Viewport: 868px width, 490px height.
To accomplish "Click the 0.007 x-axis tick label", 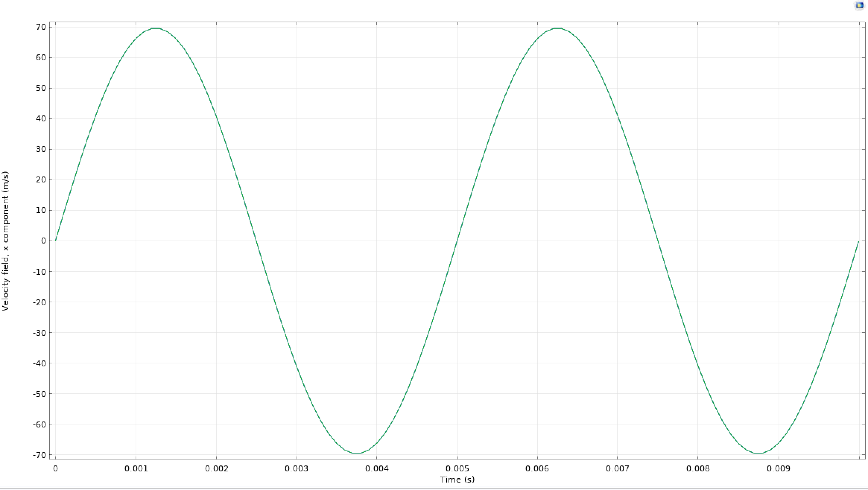I will 617,468.
